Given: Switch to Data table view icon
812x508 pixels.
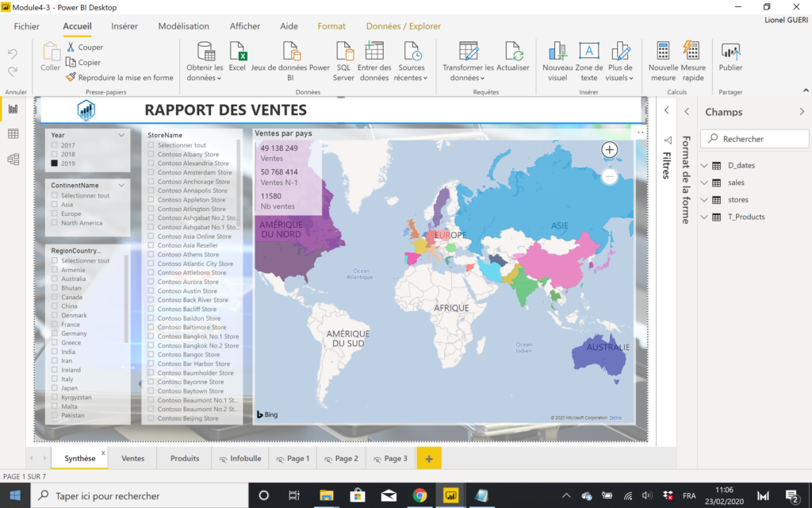Looking at the screenshot, I should (x=13, y=133).
